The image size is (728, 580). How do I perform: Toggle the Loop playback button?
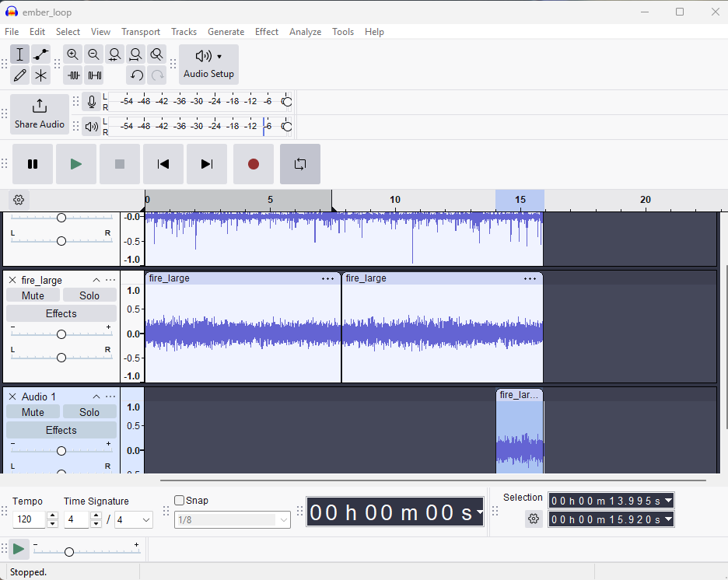(x=299, y=164)
